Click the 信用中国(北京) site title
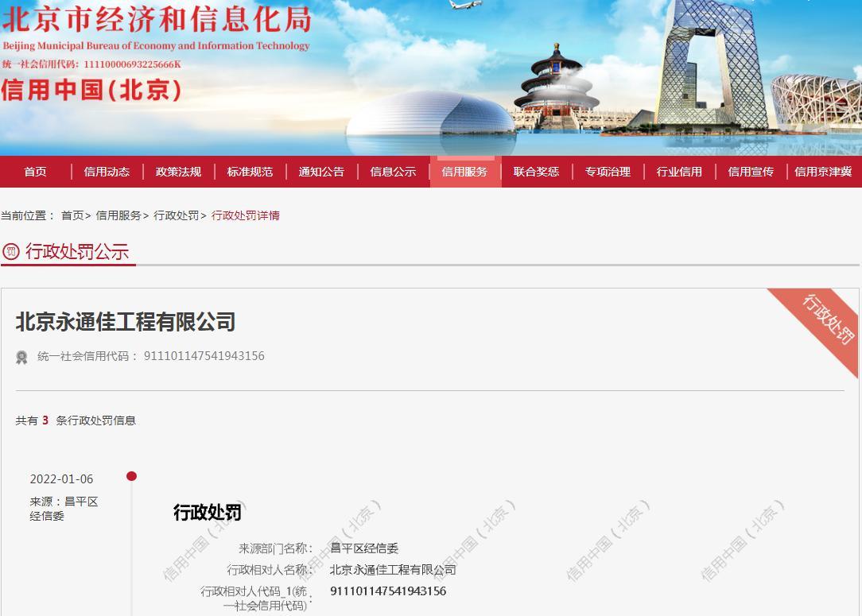The width and height of the screenshot is (862, 616). [91, 90]
